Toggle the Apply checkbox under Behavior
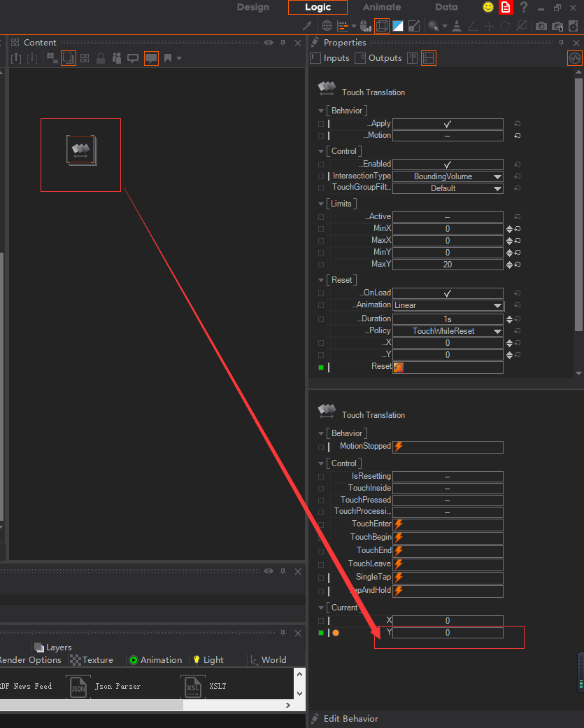 coord(447,124)
